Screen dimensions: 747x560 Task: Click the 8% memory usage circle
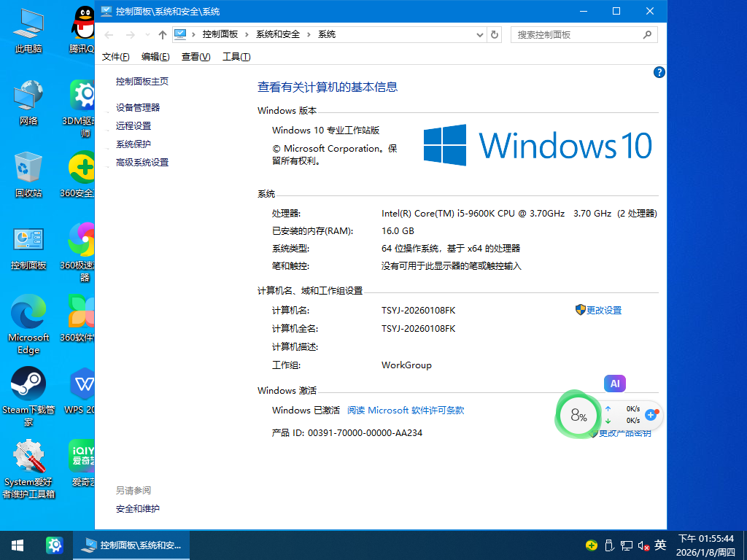[578, 416]
